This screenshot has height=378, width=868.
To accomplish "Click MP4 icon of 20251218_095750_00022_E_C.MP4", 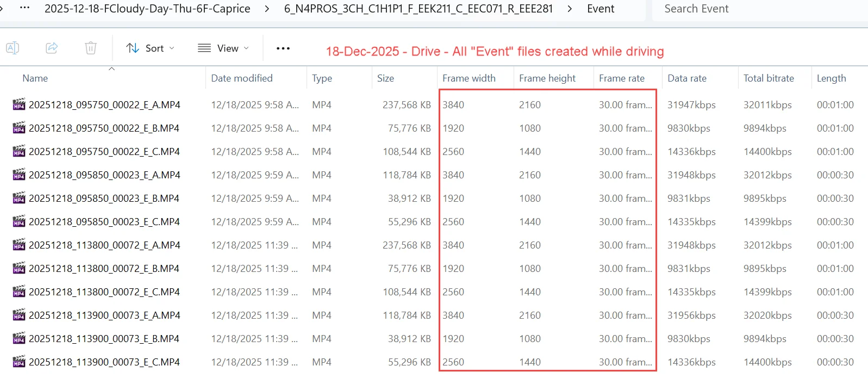I will click(x=19, y=151).
